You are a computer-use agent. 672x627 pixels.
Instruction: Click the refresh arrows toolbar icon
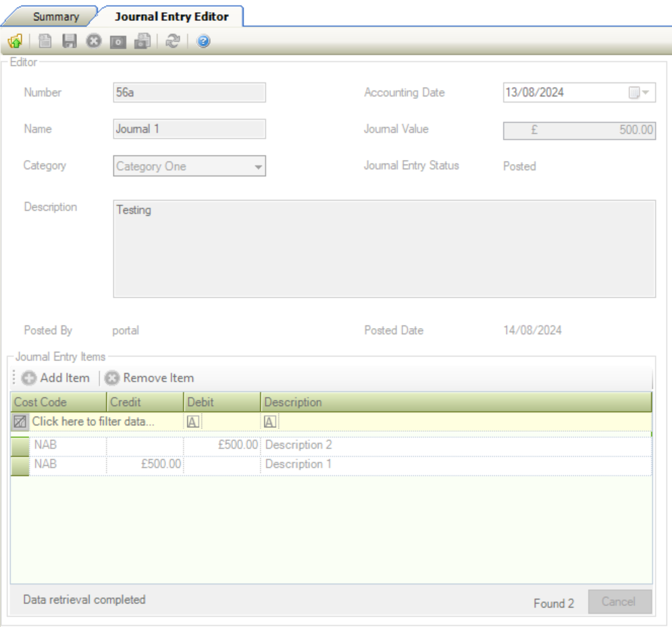coord(172,42)
